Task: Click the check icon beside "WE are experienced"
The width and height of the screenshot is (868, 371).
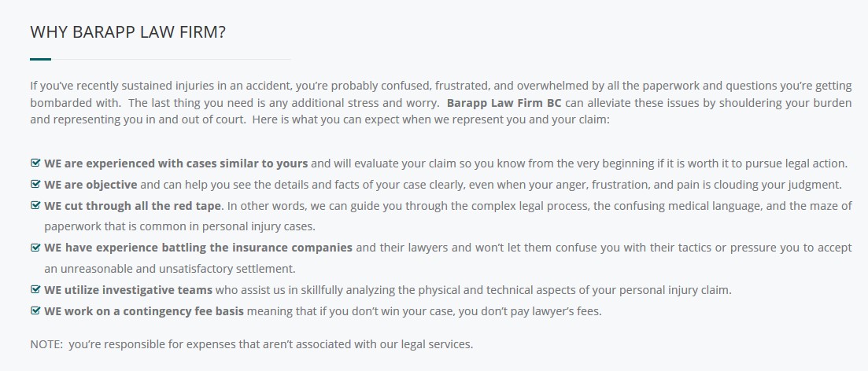Action: (35, 163)
